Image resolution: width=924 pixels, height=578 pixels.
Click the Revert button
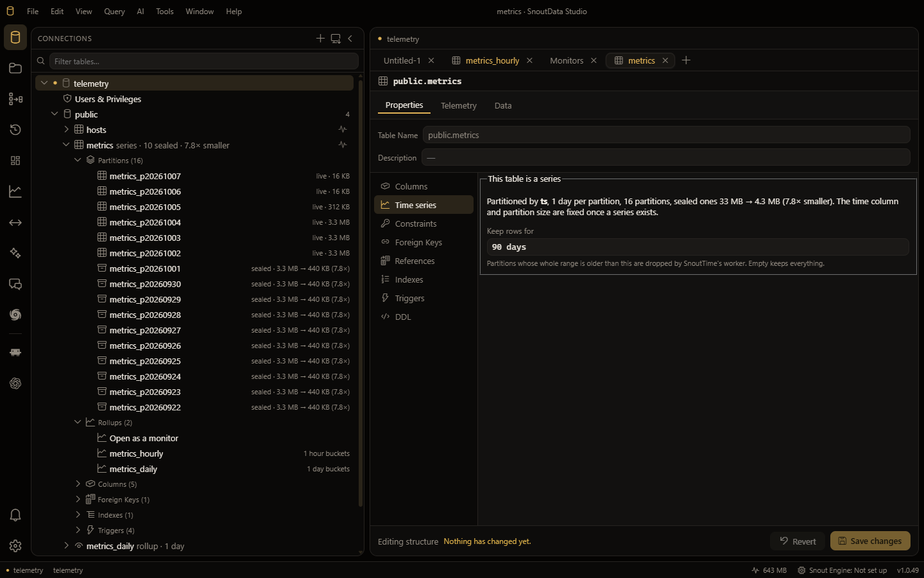tap(798, 541)
